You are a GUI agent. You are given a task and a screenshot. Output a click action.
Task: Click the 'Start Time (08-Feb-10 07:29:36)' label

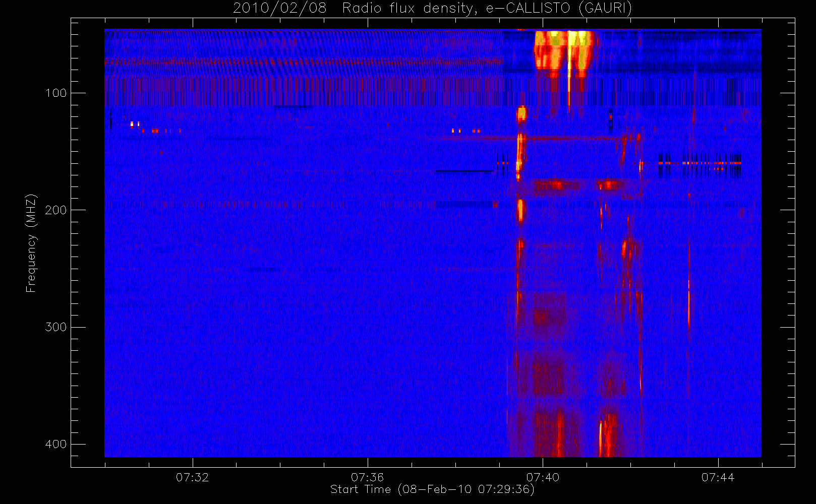click(x=432, y=489)
